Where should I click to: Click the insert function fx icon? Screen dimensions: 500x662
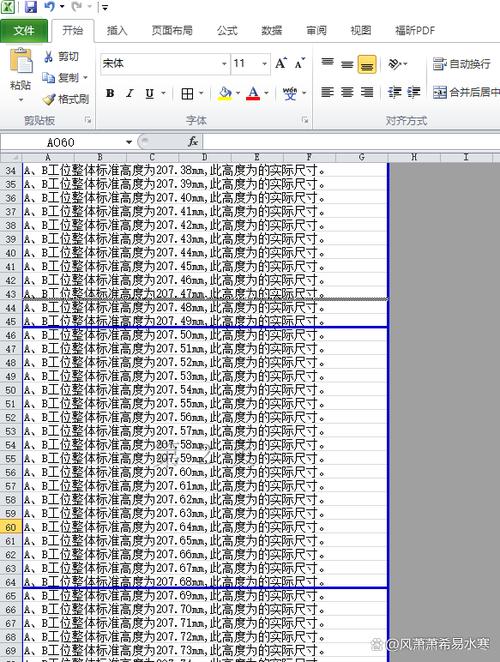click(193, 142)
